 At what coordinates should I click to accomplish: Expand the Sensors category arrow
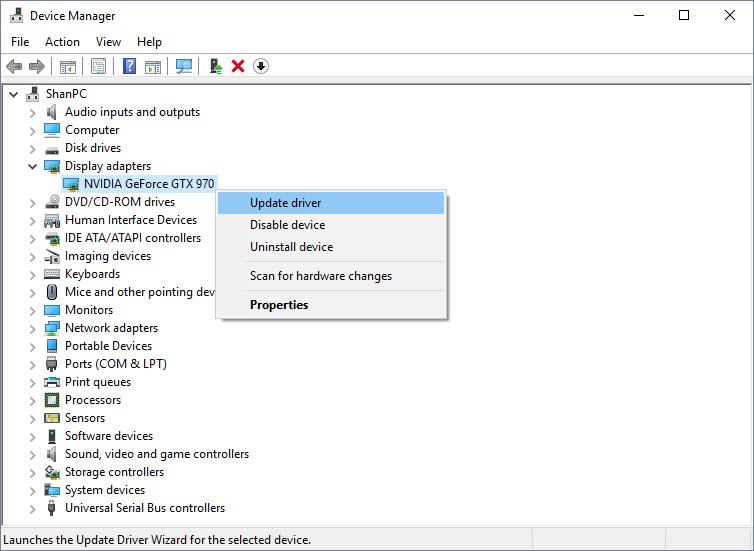tap(32, 419)
